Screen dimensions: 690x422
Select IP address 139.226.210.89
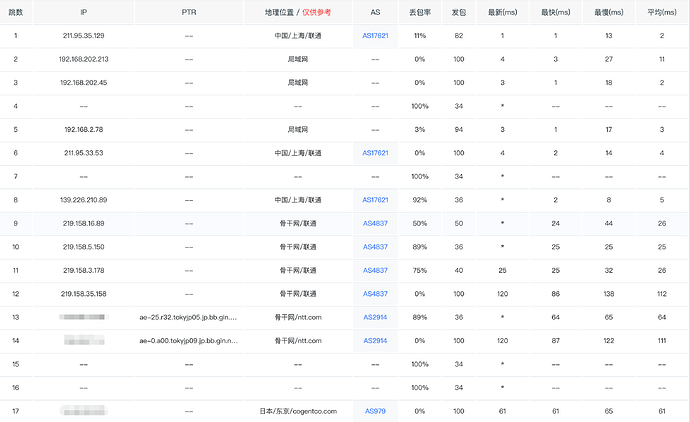click(84, 200)
